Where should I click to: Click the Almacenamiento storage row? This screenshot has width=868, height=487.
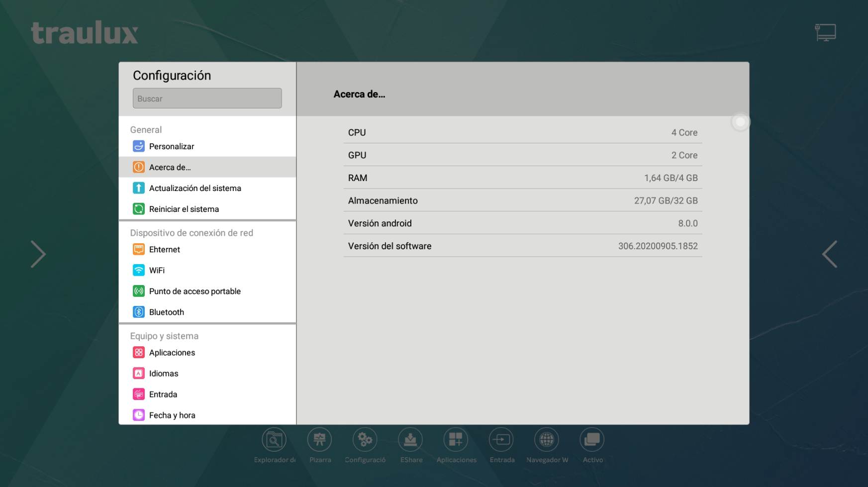[523, 200]
